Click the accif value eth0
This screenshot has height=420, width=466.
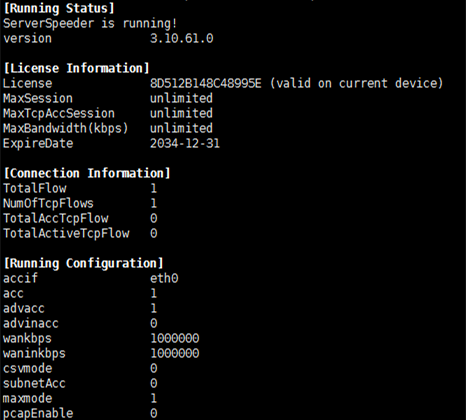tap(164, 278)
